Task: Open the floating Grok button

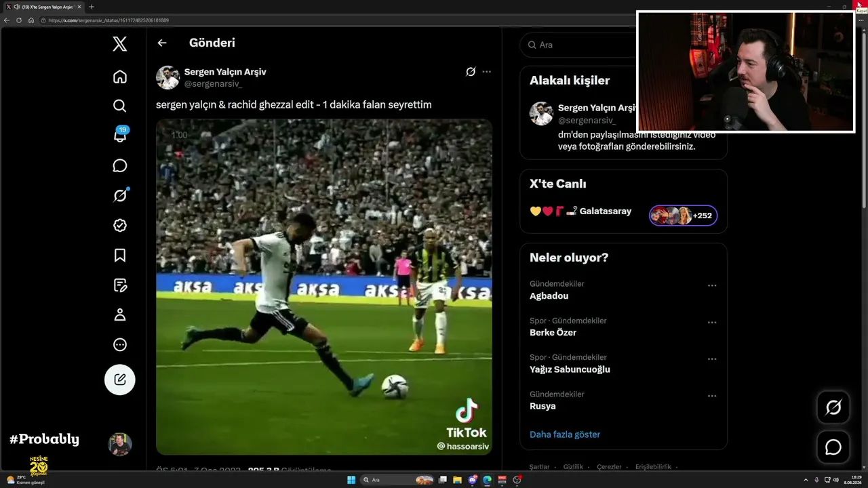Action: coord(833,407)
